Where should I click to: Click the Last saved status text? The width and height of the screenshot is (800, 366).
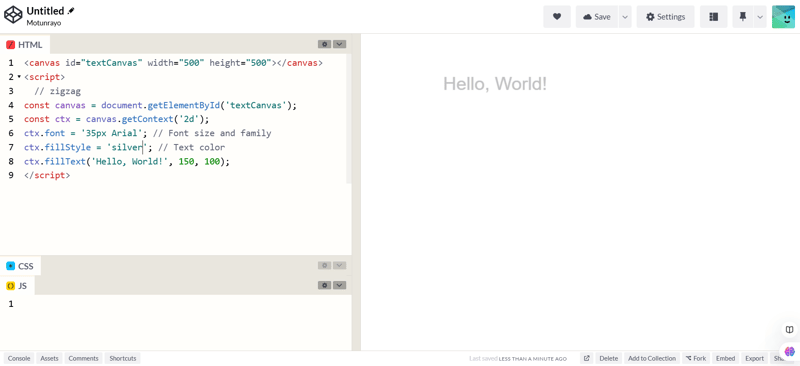[518, 358]
